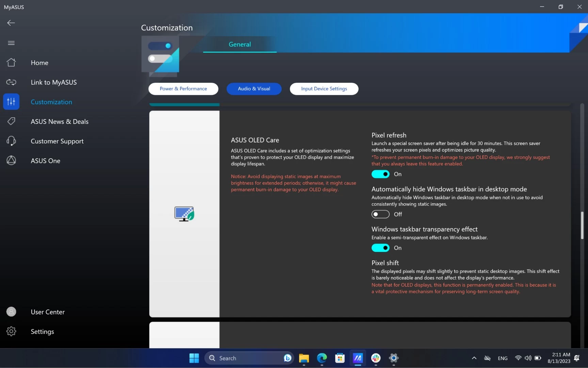Open the Home menu item
The height and width of the screenshot is (368, 588).
(x=39, y=63)
